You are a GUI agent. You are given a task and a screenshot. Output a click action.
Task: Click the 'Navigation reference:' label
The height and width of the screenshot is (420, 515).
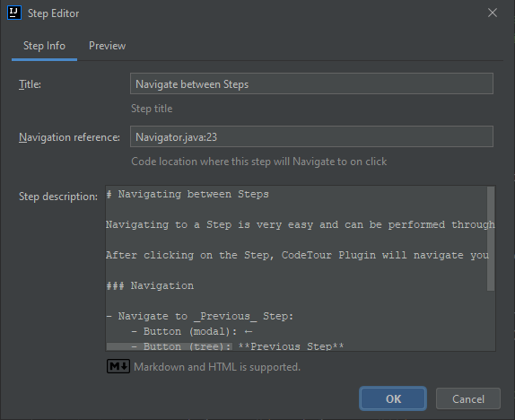click(69, 137)
